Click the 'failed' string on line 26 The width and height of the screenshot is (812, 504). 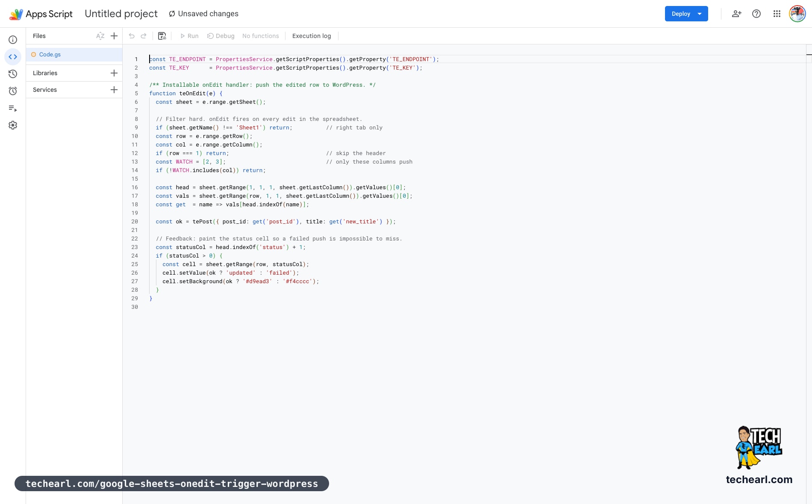[x=279, y=273]
